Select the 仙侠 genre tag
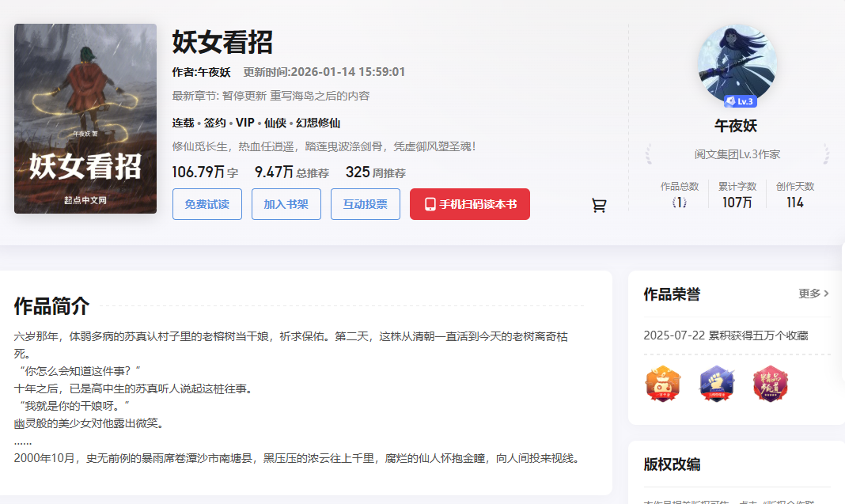 pyautogui.click(x=275, y=123)
